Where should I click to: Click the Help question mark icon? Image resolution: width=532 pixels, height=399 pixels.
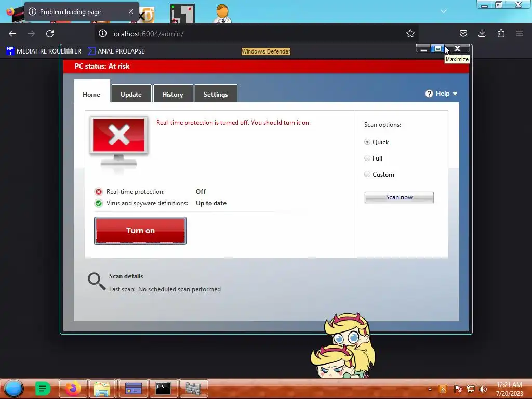point(429,94)
